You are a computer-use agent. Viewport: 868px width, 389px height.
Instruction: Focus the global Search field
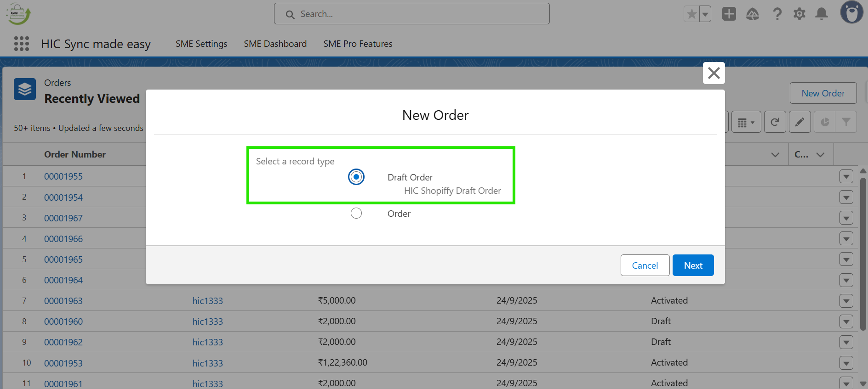412,14
